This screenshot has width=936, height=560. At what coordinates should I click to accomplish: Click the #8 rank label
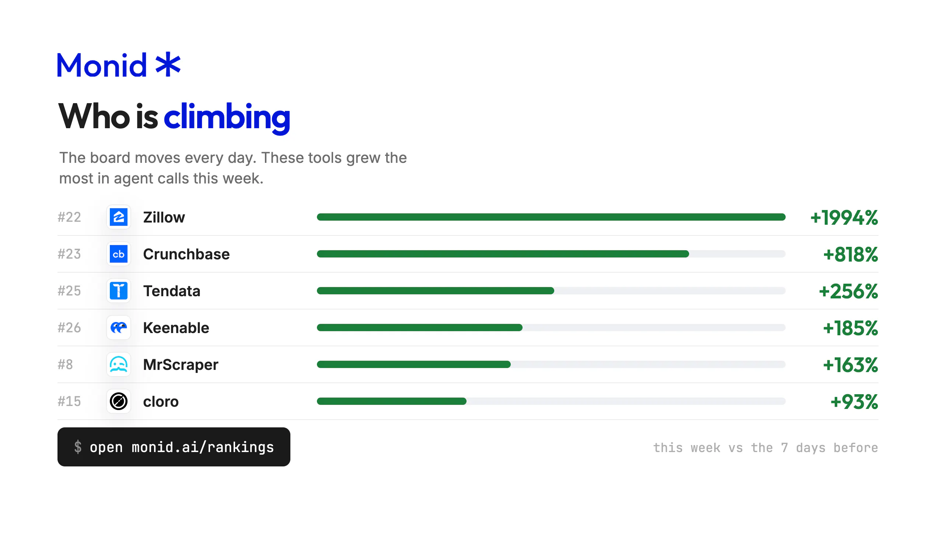pyautogui.click(x=65, y=364)
